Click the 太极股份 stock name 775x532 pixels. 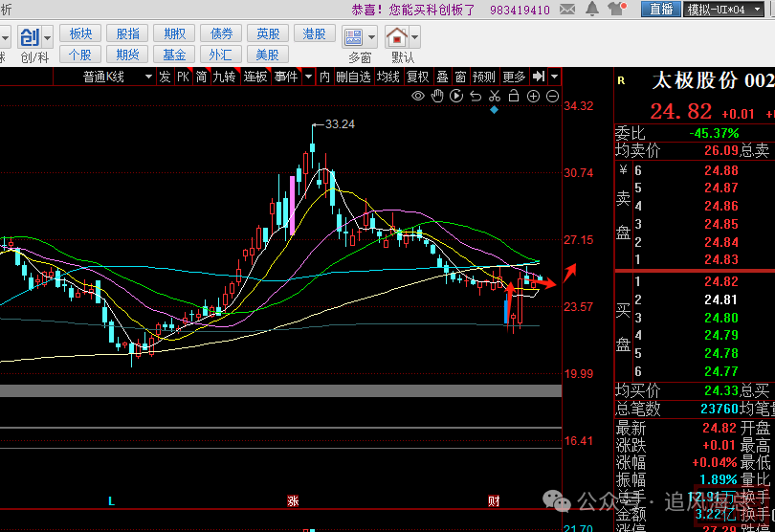click(x=695, y=80)
